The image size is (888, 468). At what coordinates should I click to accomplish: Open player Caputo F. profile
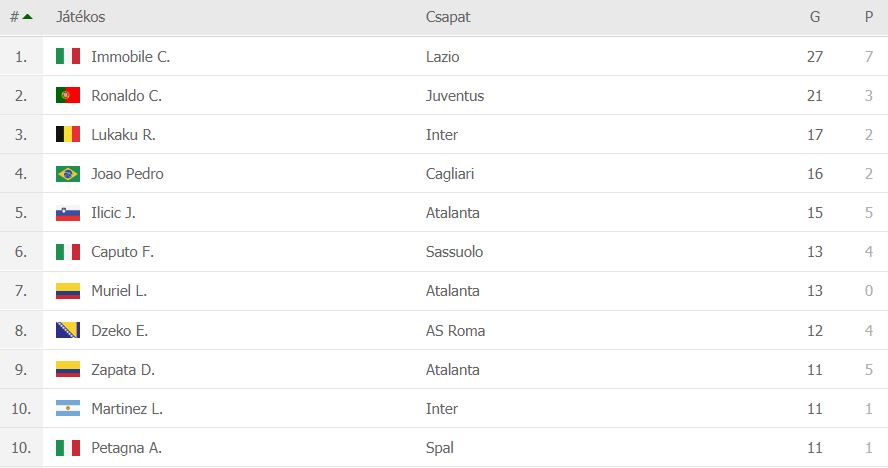[122, 252]
